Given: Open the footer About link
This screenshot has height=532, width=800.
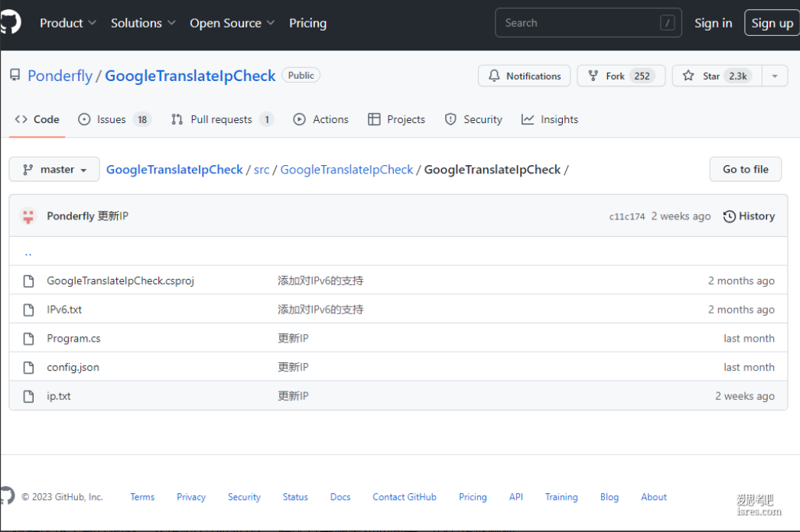Looking at the screenshot, I should [x=654, y=497].
